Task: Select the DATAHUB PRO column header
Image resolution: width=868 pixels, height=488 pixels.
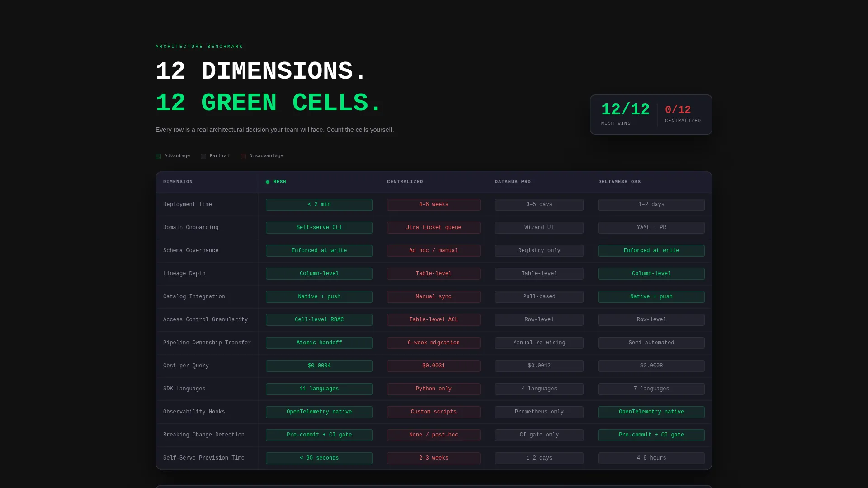Action: tap(513, 182)
